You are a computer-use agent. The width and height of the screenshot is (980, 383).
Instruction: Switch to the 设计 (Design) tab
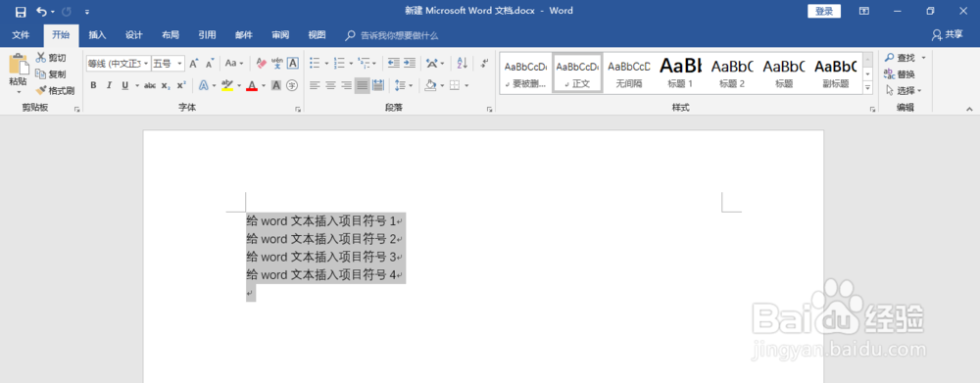tap(133, 35)
